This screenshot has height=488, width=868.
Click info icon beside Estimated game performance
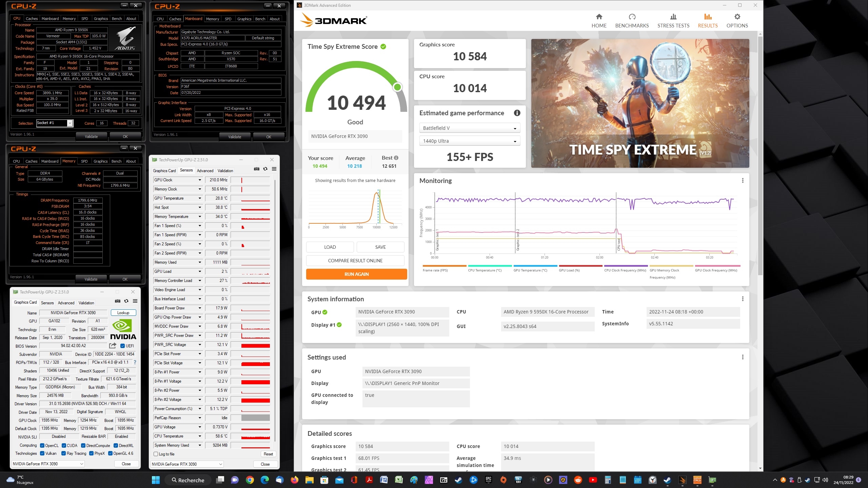(517, 113)
